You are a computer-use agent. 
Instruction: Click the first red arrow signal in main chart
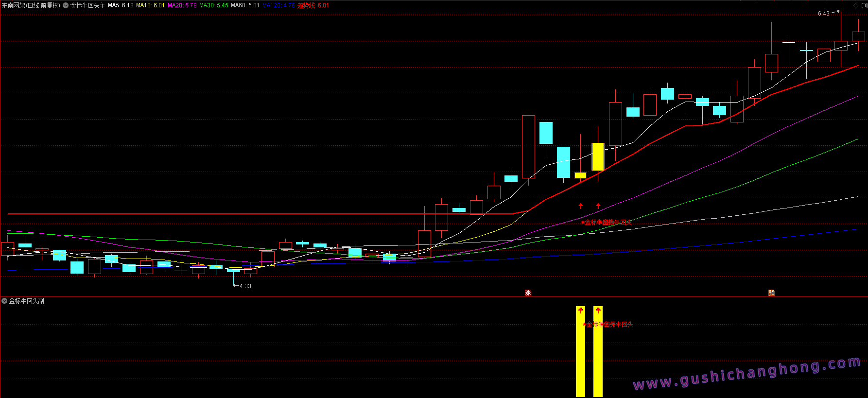(x=581, y=206)
